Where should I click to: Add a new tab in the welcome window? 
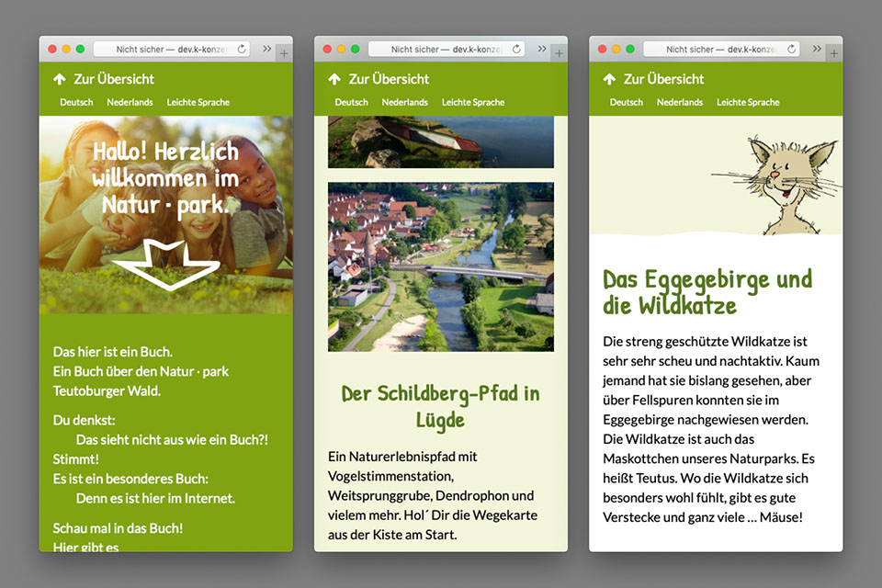pyautogui.click(x=283, y=54)
